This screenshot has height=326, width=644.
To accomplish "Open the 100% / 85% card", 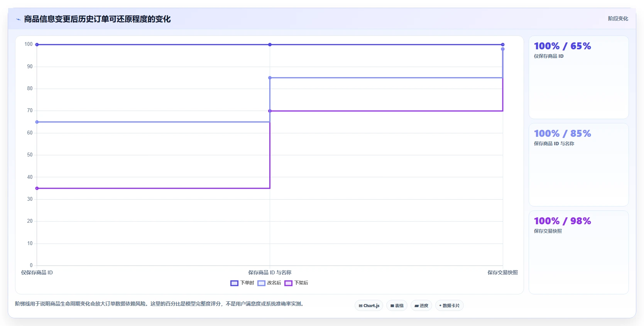I will [578, 165].
